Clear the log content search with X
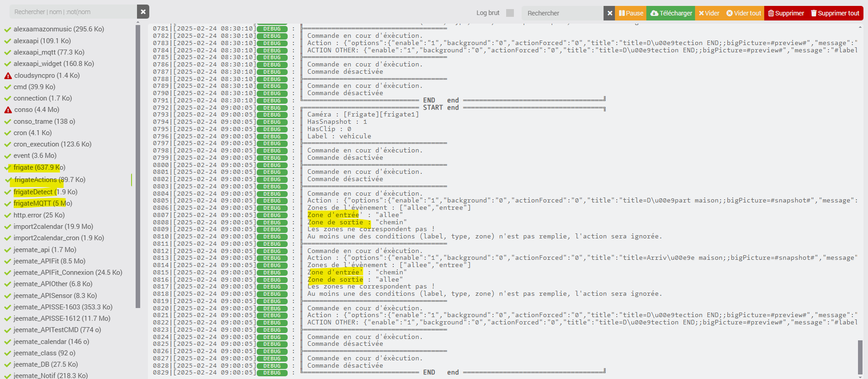This screenshot has width=868, height=379. tap(609, 13)
